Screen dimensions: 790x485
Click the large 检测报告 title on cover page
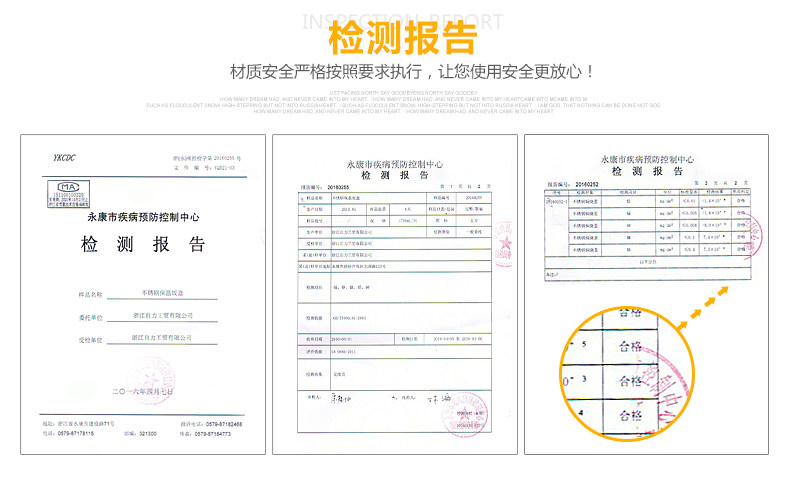pyautogui.click(x=143, y=244)
